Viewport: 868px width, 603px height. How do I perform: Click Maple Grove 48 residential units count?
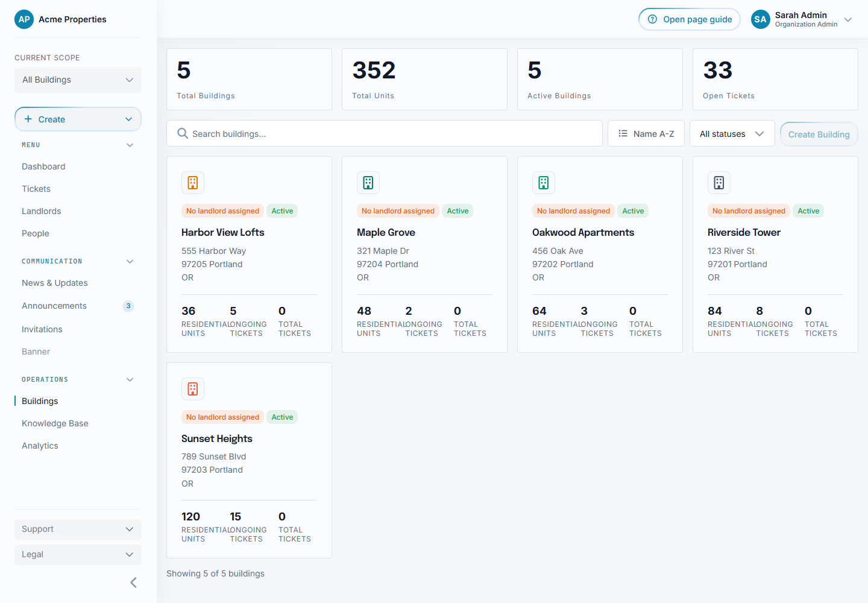364,311
